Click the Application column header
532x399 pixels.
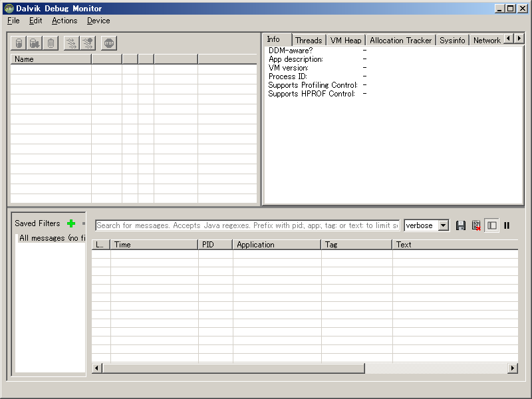point(277,245)
